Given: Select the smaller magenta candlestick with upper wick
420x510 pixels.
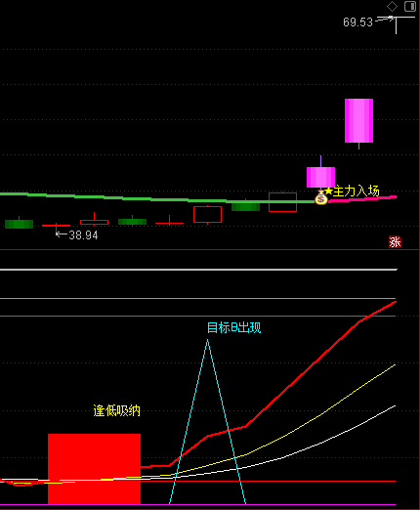Looking at the screenshot, I should [320, 177].
